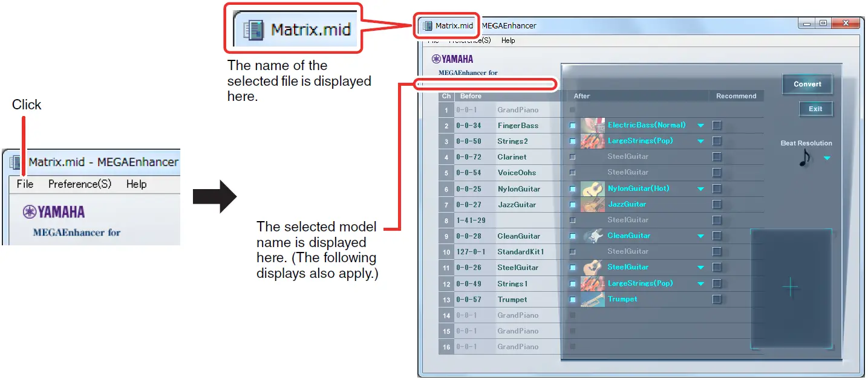Open the File menu in the cropped left window
This screenshot has width=868, height=380.
(x=25, y=184)
